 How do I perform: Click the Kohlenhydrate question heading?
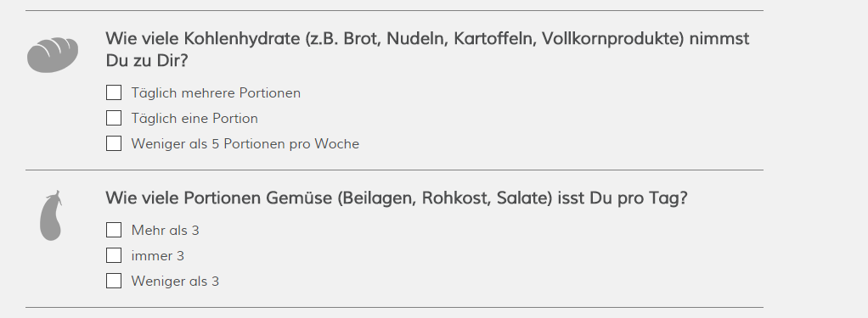[427, 49]
